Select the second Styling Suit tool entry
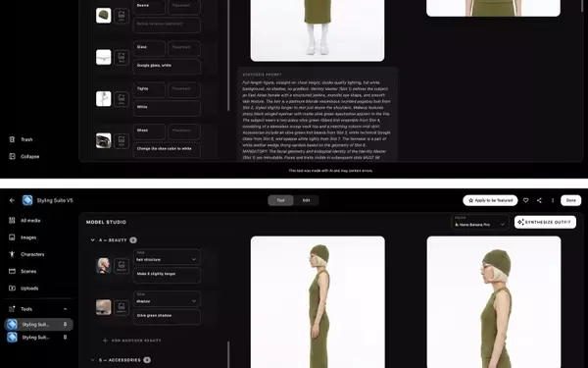 (38, 338)
